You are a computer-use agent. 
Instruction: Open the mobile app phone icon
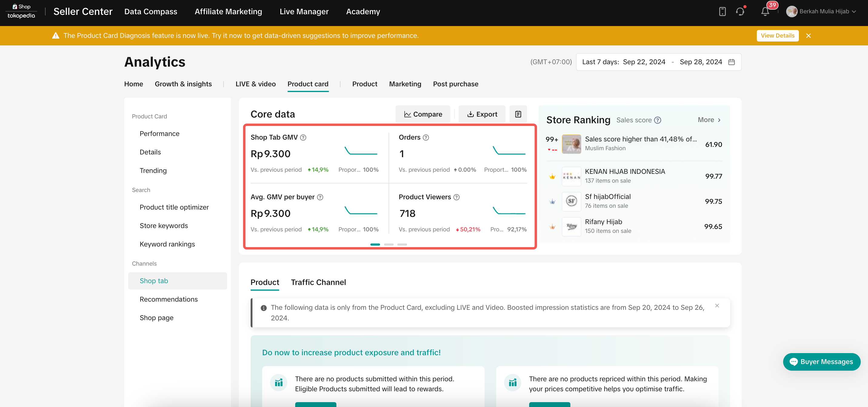tap(722, 12)
